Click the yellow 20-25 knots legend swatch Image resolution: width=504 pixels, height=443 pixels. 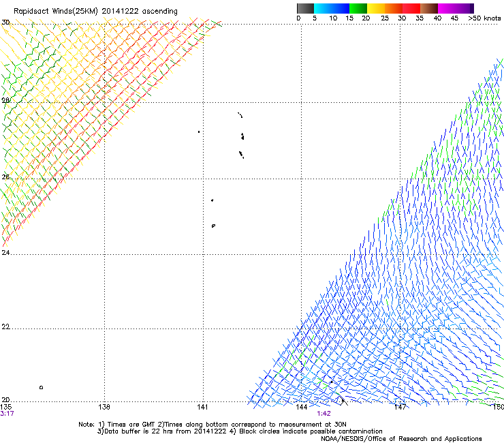click(x=376, y=8)
